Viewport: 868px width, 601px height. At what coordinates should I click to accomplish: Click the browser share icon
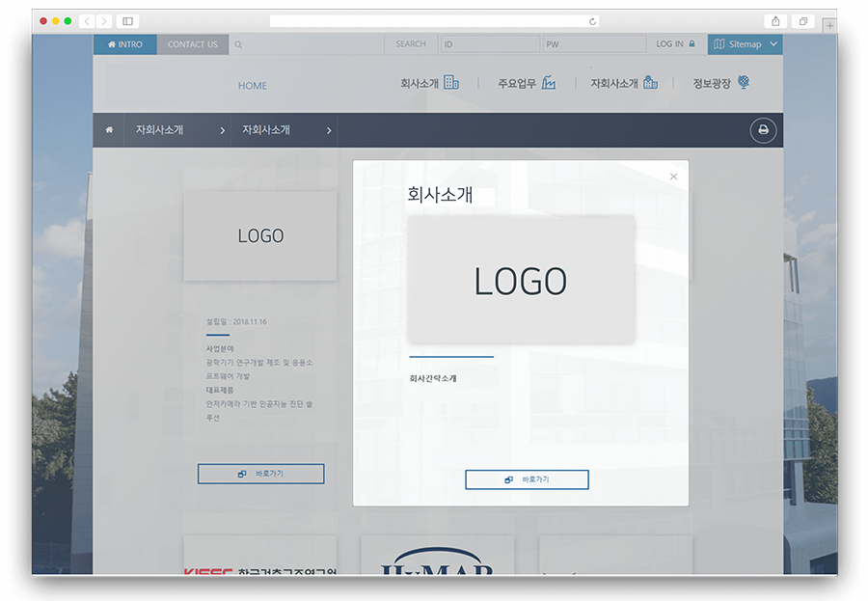point(775,21)
